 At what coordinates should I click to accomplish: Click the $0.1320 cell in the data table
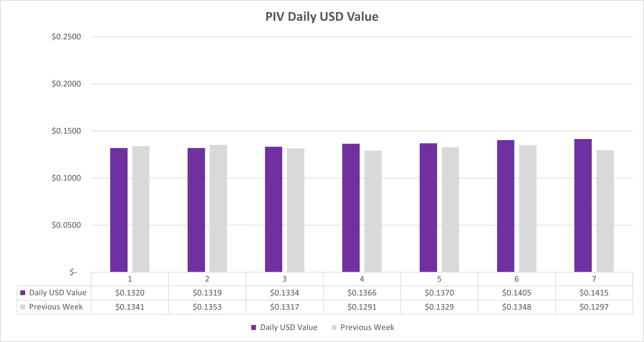pyautogui.click(x=130, y=293)
